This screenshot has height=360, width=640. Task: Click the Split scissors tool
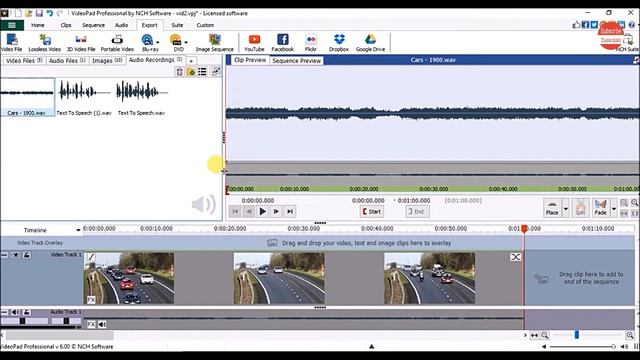pyautogui.click(x=580, y=207)
